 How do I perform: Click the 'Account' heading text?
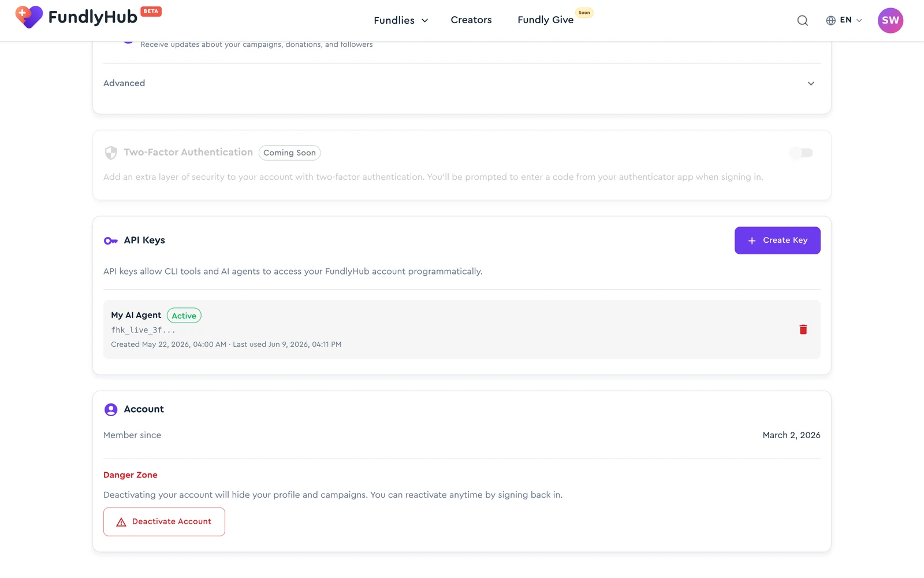pos(144,409)
